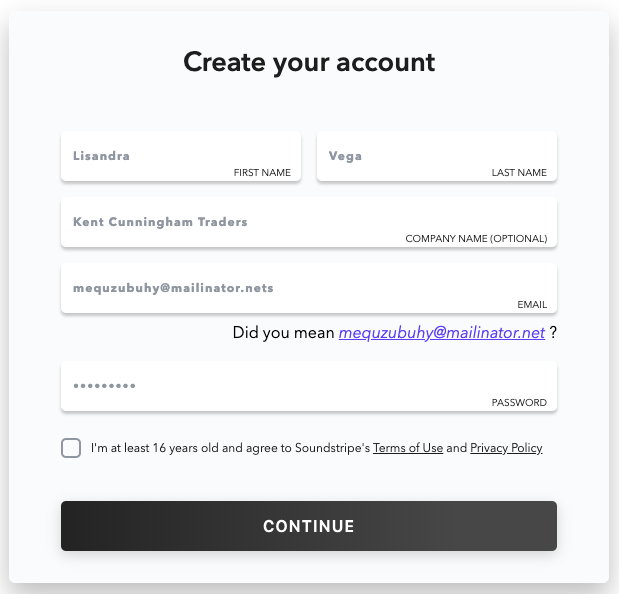The width and height of the screenshot is (619, 594).
Task: Accept the suggested mequzubuhy@mailinator.net email link
Action: (442, 333)
